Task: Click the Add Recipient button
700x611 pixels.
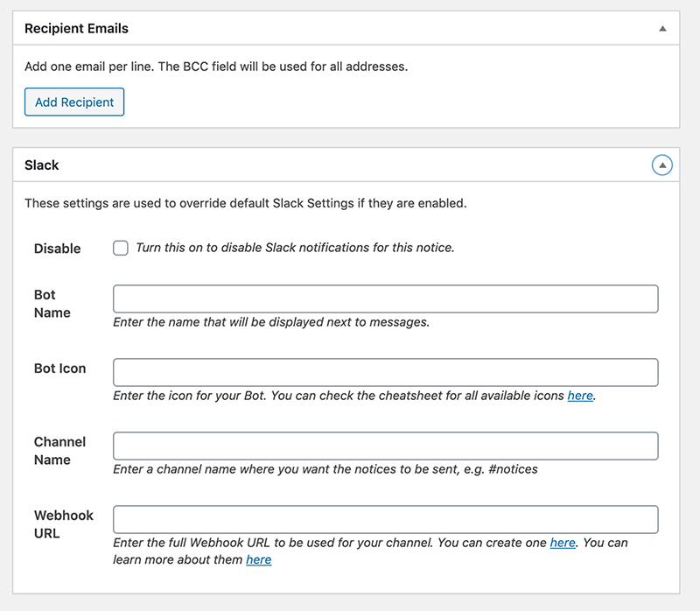Action: click(73, 102)
